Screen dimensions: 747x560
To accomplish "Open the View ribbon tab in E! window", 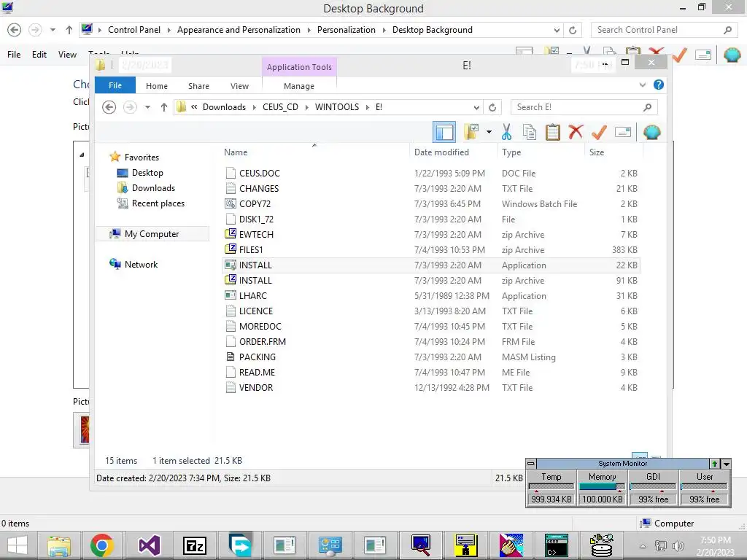I will [239, 86].
